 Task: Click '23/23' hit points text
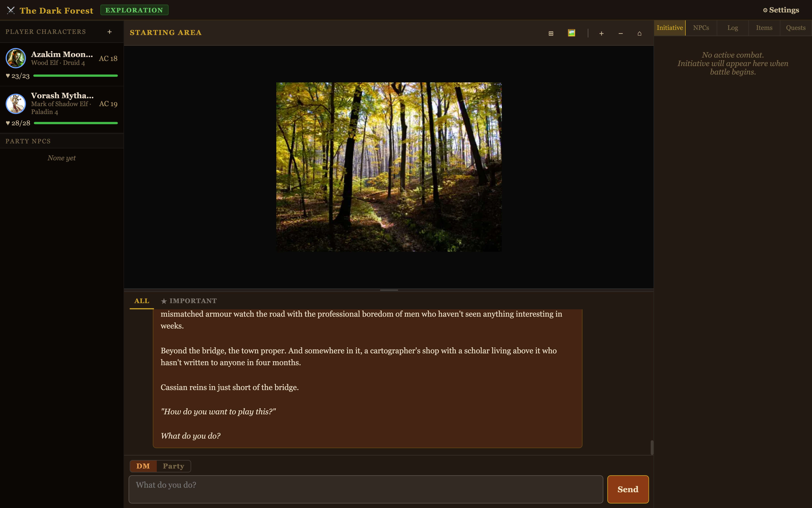[20, 76]
